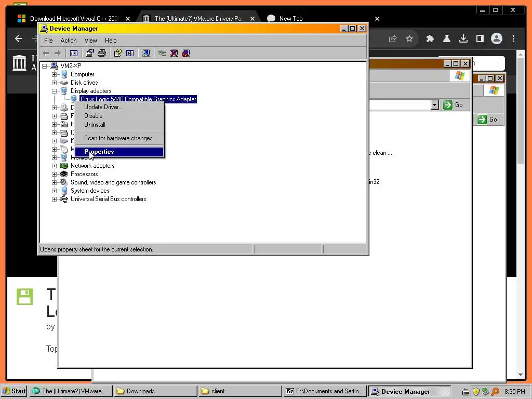Open the client folder taskbar button
The height and width of the screenshot is (399, 532).
pos(240,391)
